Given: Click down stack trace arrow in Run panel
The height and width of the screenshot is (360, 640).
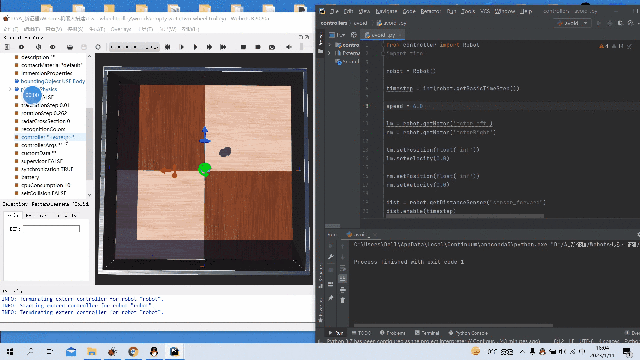Looking at the screenshot, I should [x=342, y=257].
